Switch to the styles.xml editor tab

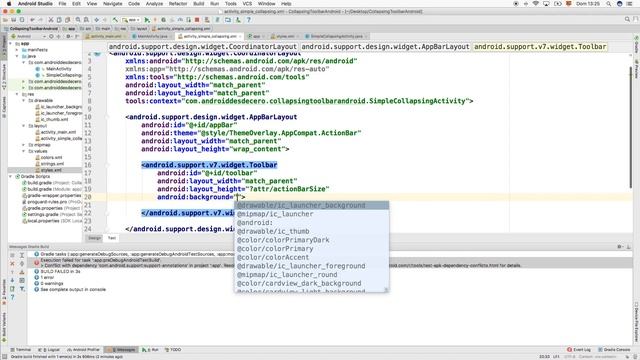click(x=284, y=36)
